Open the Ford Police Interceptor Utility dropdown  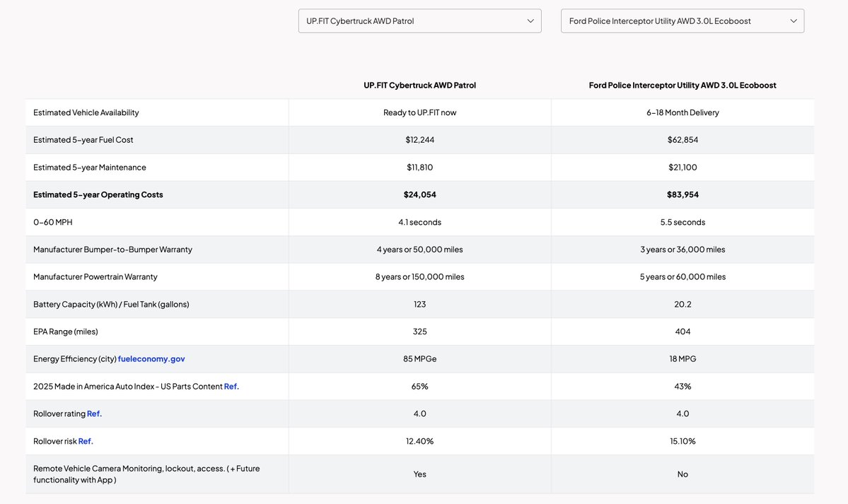(x=683, y=20)
